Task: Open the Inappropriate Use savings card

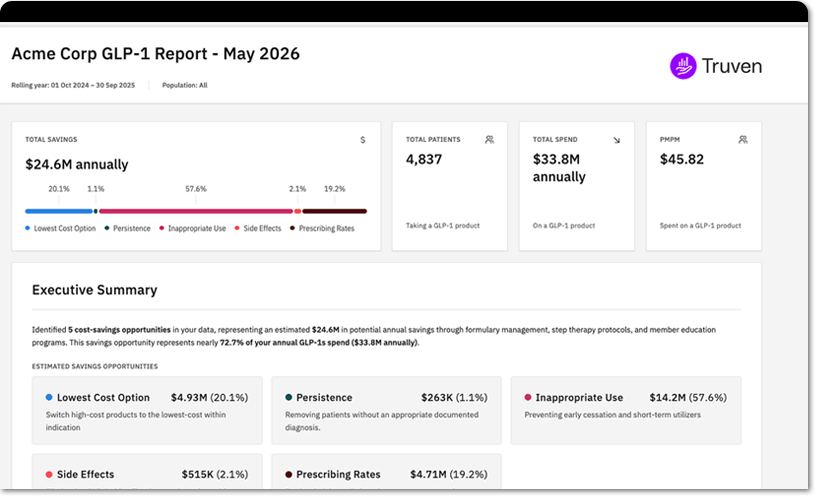Action: point(626,410)
